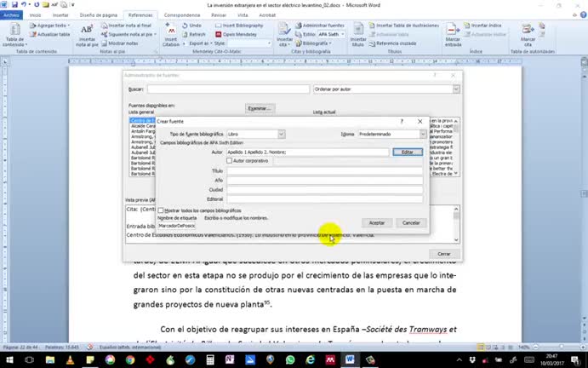Switch to the Revisar tab
Image resolution: width=588 pixels, height=368 pixels.
(x=219, y=15)
